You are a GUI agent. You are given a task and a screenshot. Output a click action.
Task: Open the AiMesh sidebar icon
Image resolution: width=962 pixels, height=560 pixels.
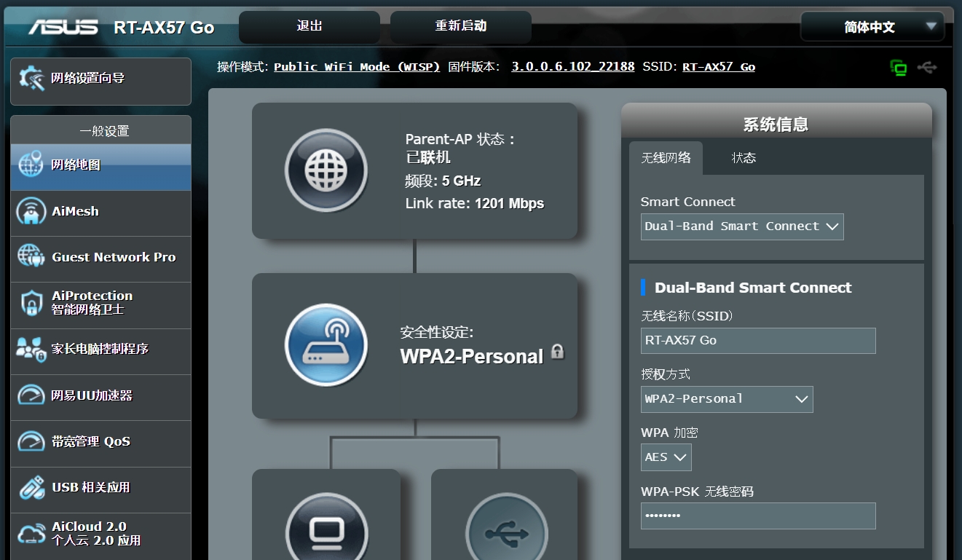pos(31,211)
